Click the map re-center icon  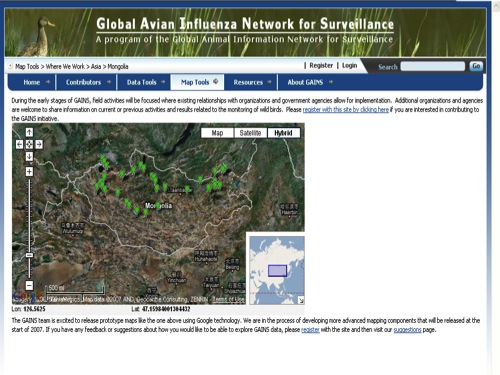pyautogui.click(x=29, y=144)
